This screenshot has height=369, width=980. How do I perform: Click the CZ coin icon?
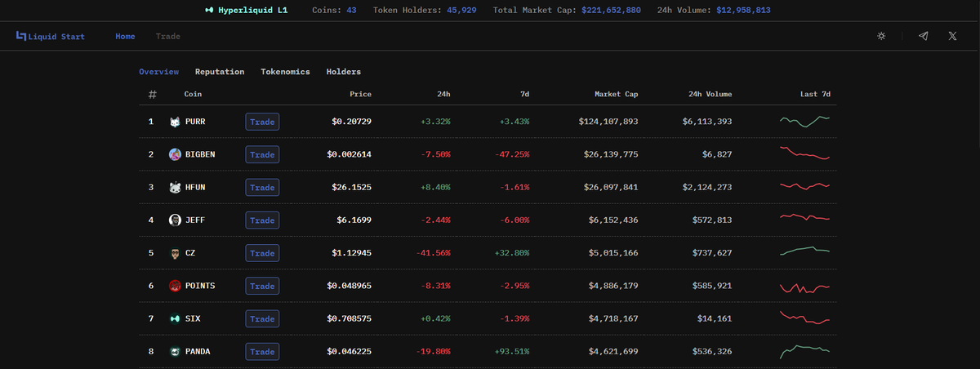175,253
